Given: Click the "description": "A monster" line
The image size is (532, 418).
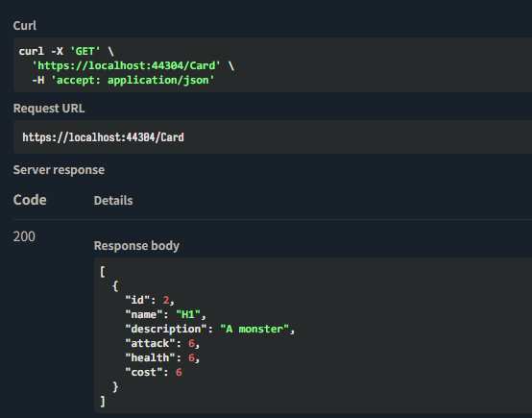Looking at the screenshot, I should 210,329.
